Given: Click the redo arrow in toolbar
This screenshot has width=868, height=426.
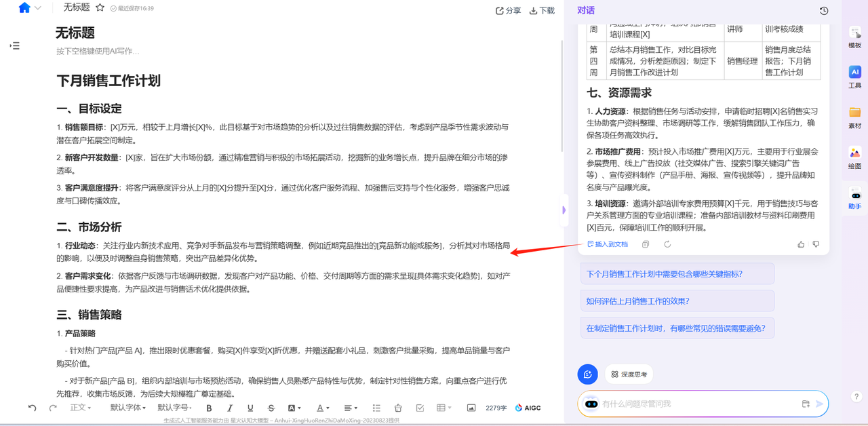Looking at the screenshot, I should [x=53, y=408].
